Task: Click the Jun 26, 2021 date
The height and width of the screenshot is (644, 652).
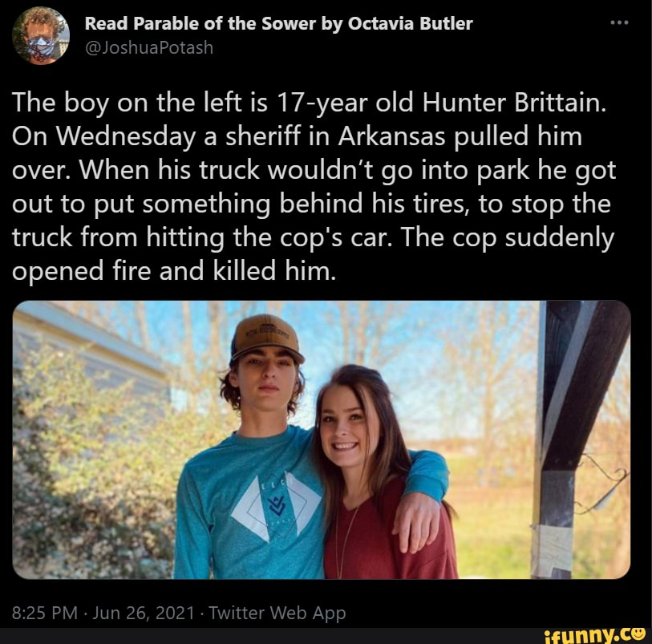Action: (x=144, y=613)
